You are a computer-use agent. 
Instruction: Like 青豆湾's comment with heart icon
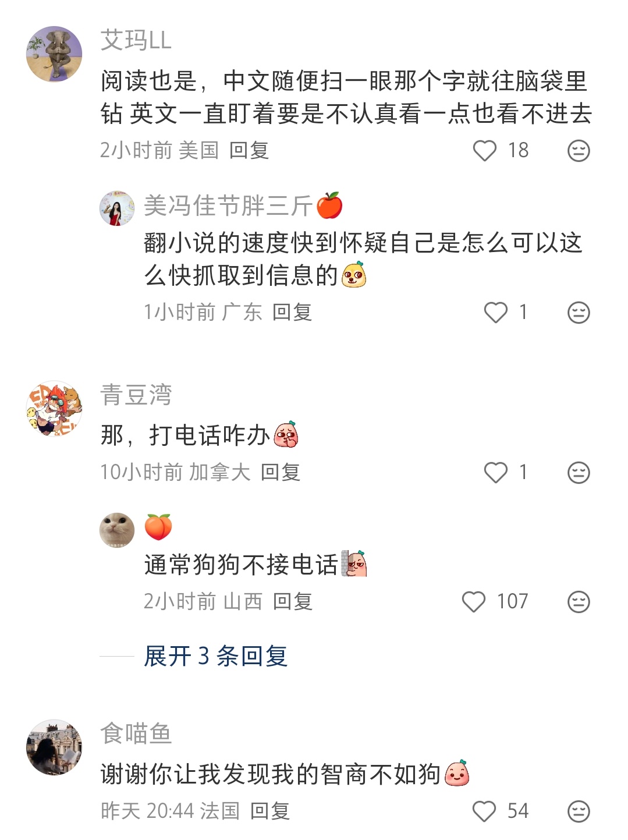pyautogui.click(x=496, y=472)
